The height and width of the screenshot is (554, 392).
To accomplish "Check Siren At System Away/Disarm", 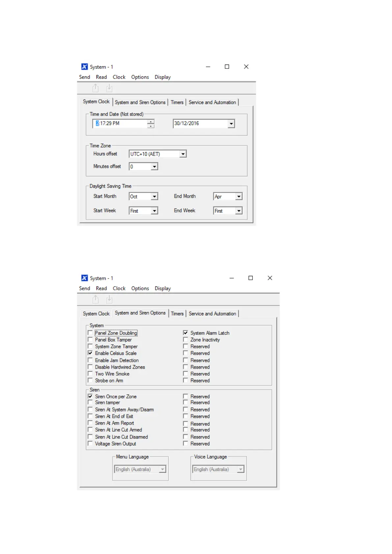I will (x=90, y=409).
